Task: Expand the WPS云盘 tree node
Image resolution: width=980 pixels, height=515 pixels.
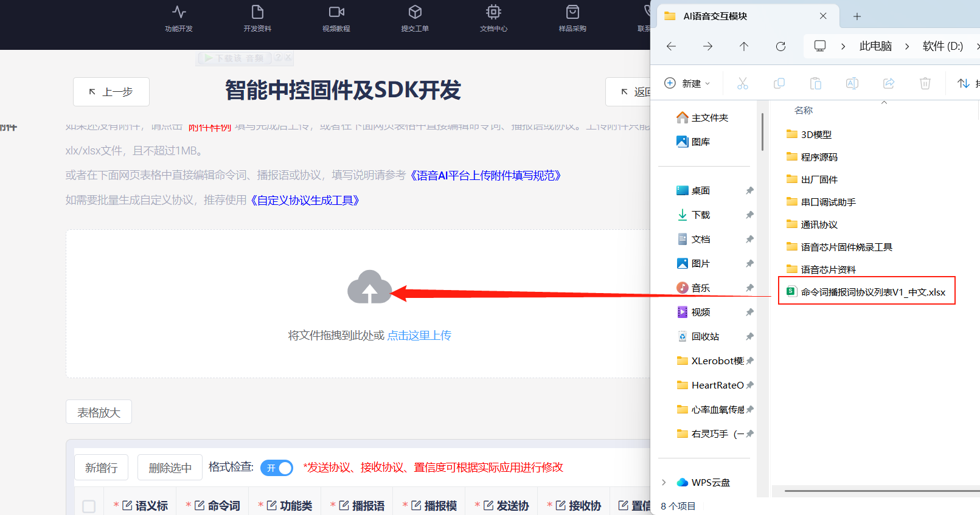Action: point(664,482)
